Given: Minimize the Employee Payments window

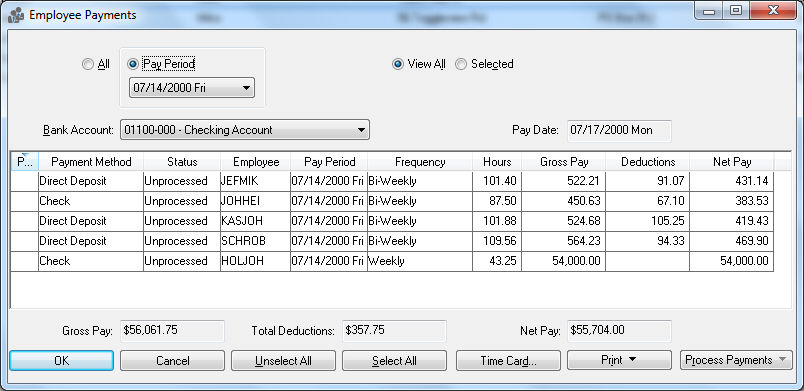Looking at the screenshot, I should coord(710,10).
